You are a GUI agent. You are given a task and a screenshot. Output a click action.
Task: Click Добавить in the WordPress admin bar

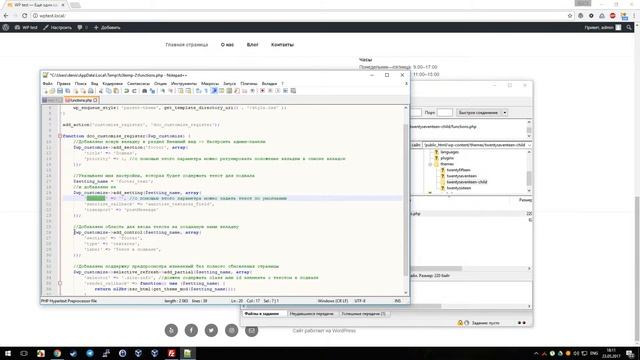click(x=107, y=27)
